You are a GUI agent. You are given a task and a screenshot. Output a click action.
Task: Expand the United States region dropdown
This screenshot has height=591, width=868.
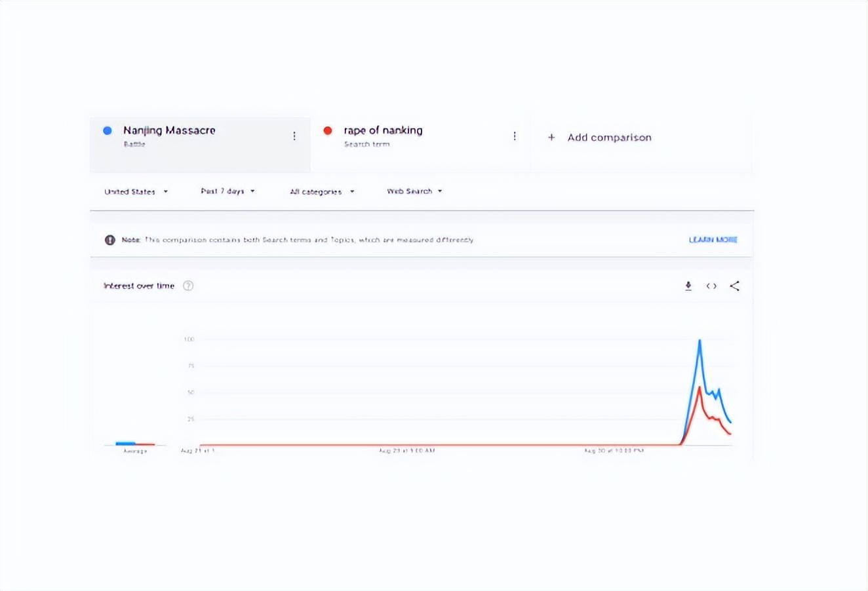point(136,191)
